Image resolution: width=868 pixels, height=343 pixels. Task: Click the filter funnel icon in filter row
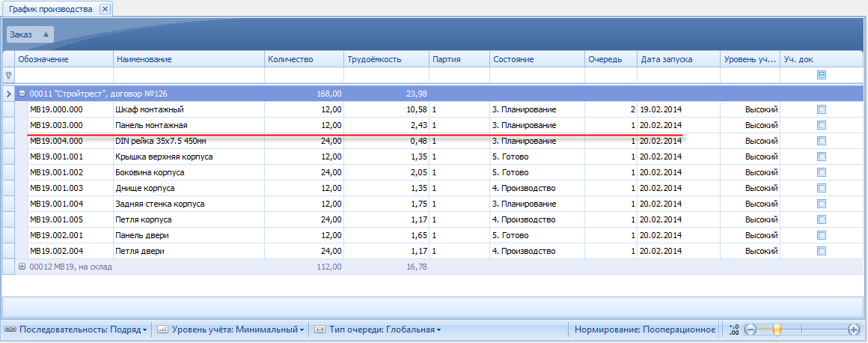click(x=8, y=75)
